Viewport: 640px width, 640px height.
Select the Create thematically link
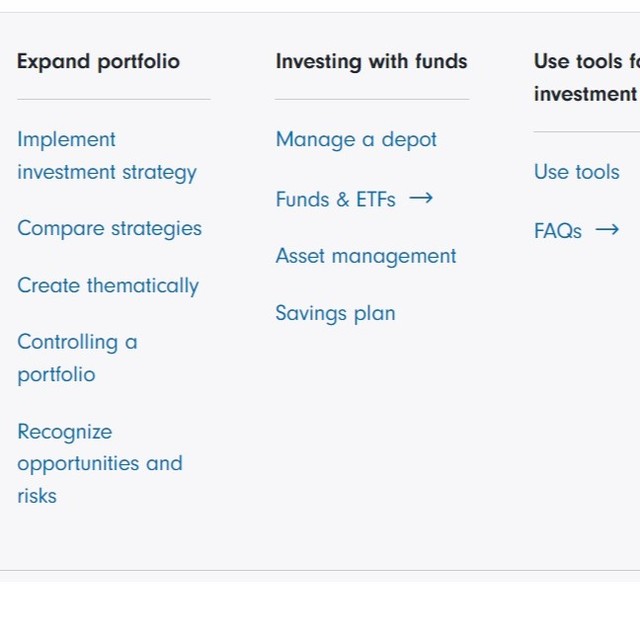[108, 285]
